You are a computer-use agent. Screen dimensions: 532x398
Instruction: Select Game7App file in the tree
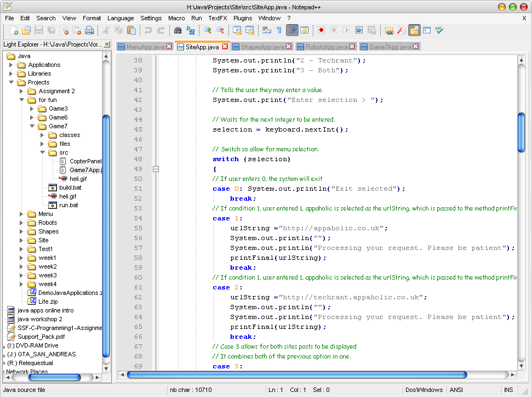86,170
